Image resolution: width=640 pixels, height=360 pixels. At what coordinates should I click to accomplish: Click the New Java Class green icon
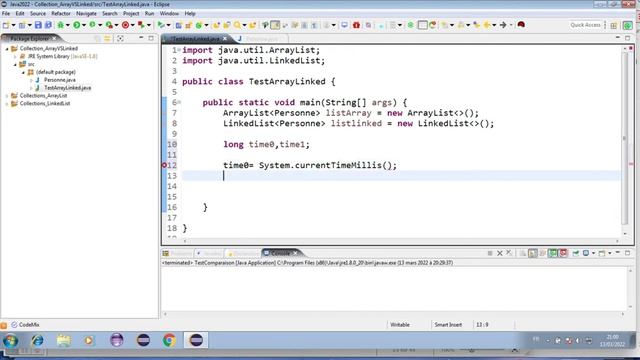(199, 25)
